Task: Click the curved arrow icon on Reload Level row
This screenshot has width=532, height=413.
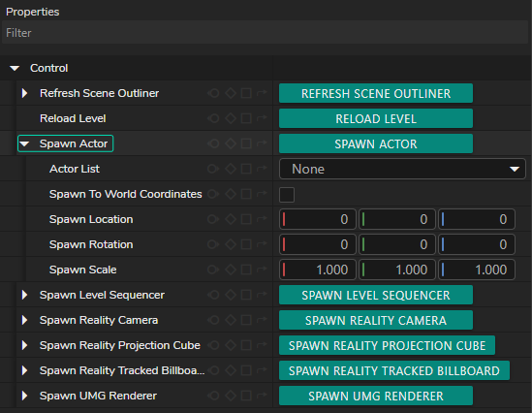Action: coord(262,118)
